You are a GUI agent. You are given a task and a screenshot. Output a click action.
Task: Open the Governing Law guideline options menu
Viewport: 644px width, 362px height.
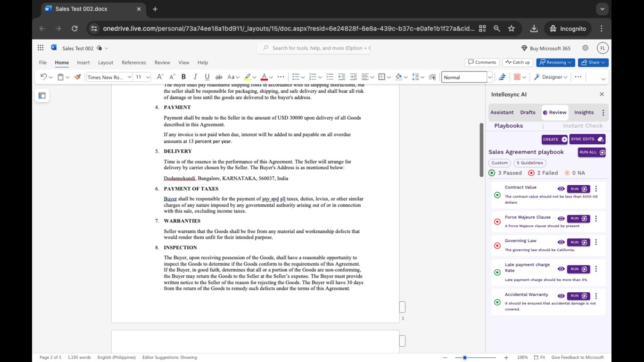click(596, 242)
